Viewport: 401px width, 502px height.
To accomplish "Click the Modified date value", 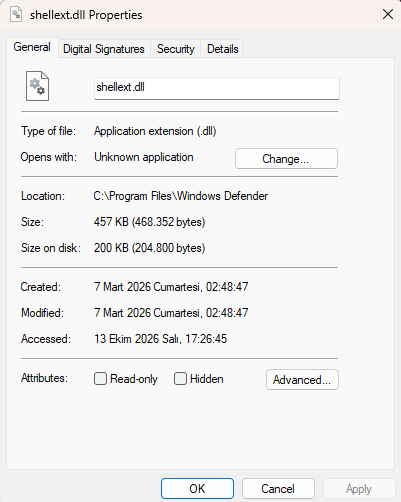I will pyautogui.click(x=171, y=313).
